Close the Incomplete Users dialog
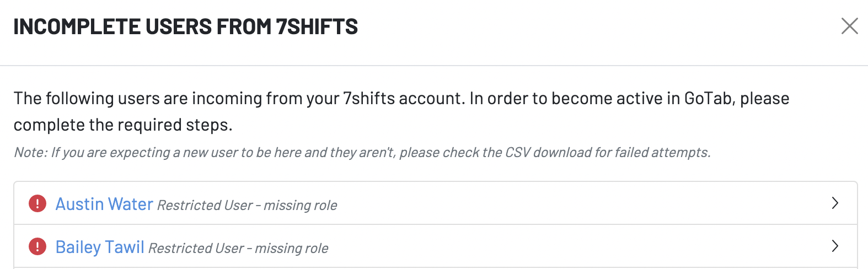 tap(849, 26)
